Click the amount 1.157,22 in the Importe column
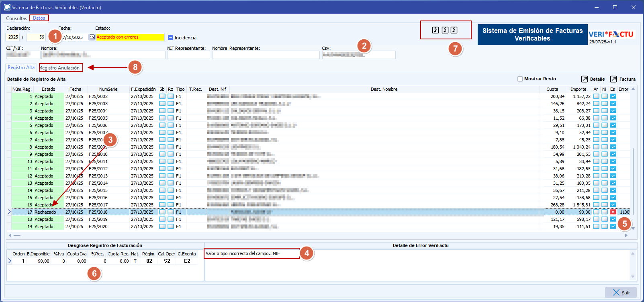 582,96
